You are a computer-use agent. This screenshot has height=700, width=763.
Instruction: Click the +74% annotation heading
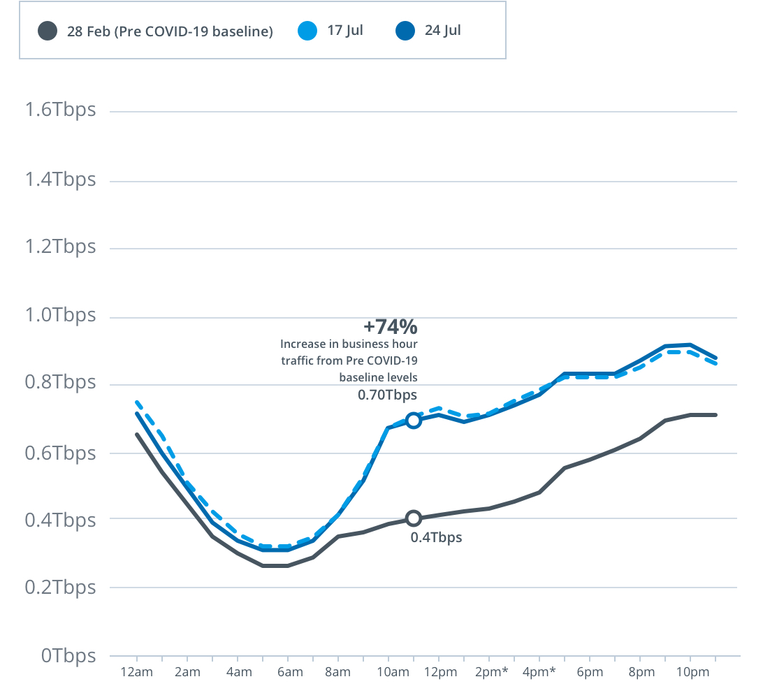pos(391,327)
